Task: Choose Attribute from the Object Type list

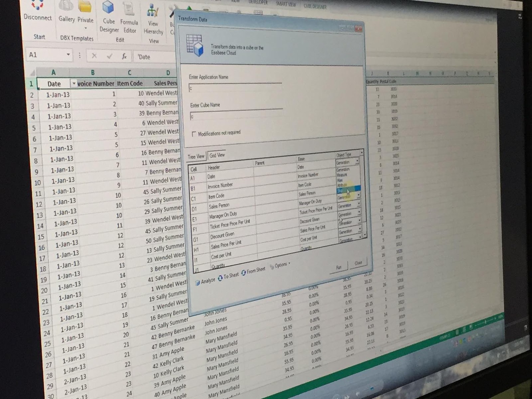Action: click(x=342, y=185)
